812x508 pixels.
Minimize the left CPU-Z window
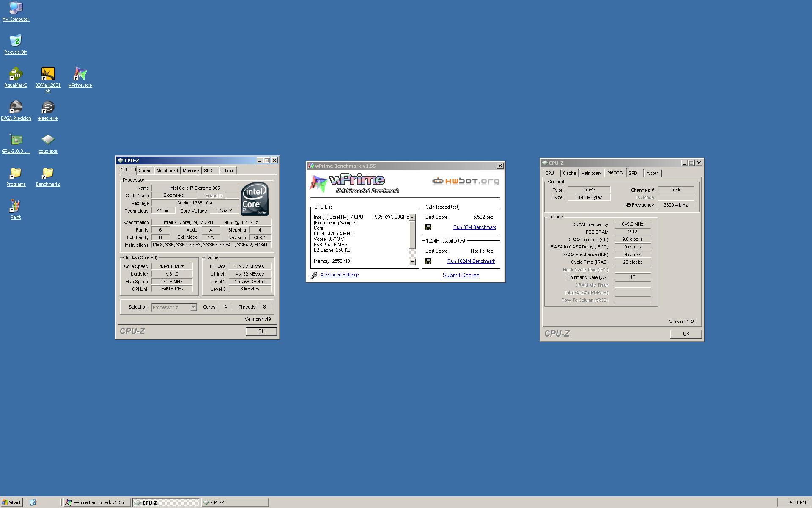point(260,160)
